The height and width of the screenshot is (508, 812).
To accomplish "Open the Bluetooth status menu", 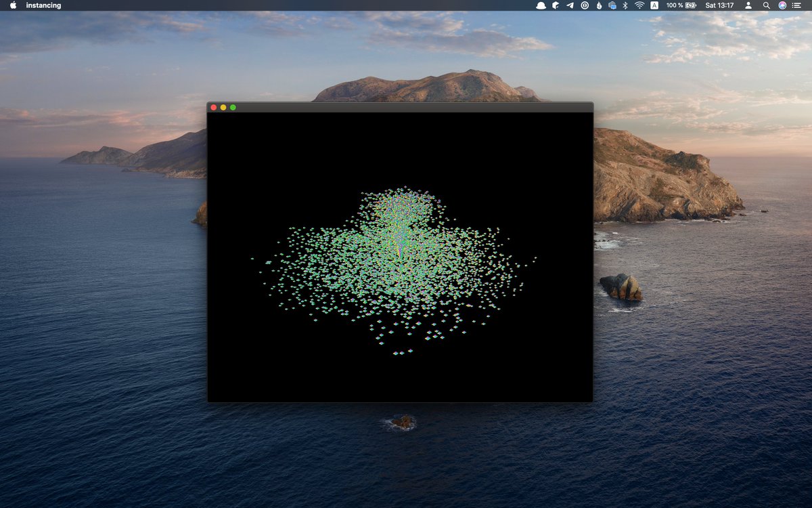I will [625, 5].
